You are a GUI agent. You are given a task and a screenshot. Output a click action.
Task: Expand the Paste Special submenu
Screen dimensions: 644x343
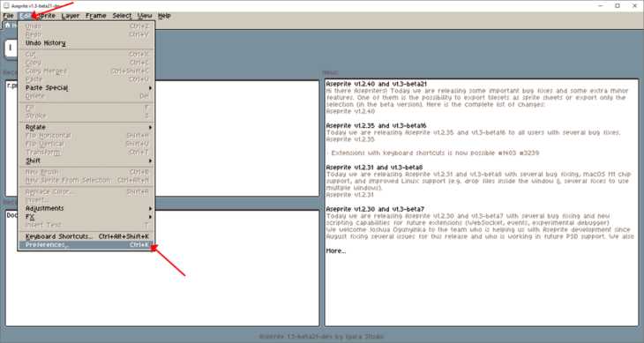pyautogui.click(x=86, y=88)
